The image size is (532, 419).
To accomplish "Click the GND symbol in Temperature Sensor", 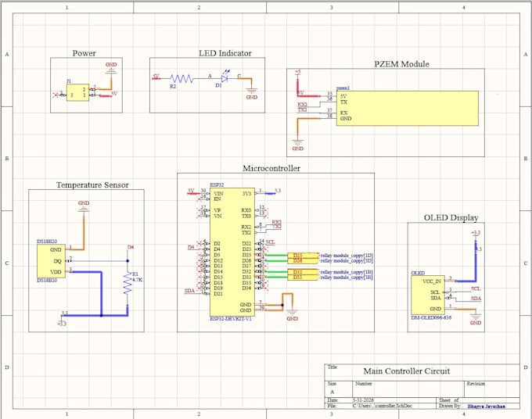I will click(84, 206).
